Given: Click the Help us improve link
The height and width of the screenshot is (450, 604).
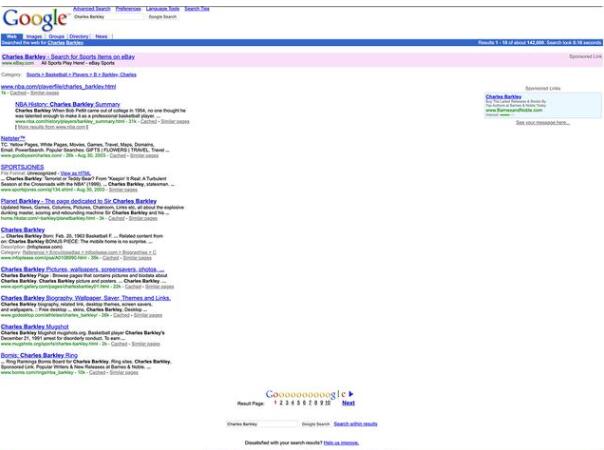Looking at the screenshot, I should [340, 442].
